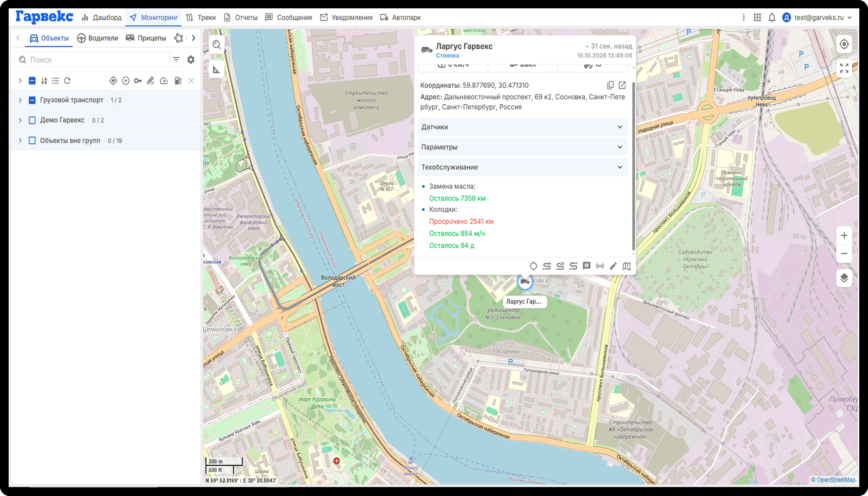The image size is (868, 496).
Task: Click the ignition key column icon
Action: click(x=138, y=81)
